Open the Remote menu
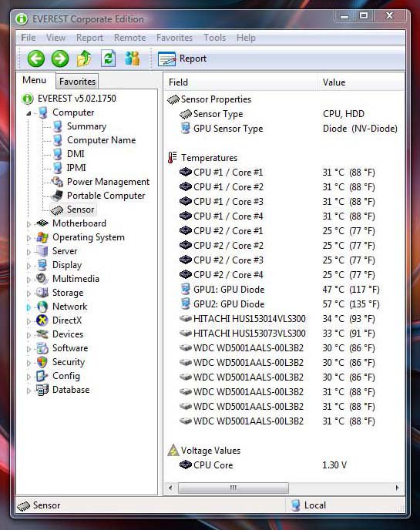The image size is (420, 530). pos(130,38)
